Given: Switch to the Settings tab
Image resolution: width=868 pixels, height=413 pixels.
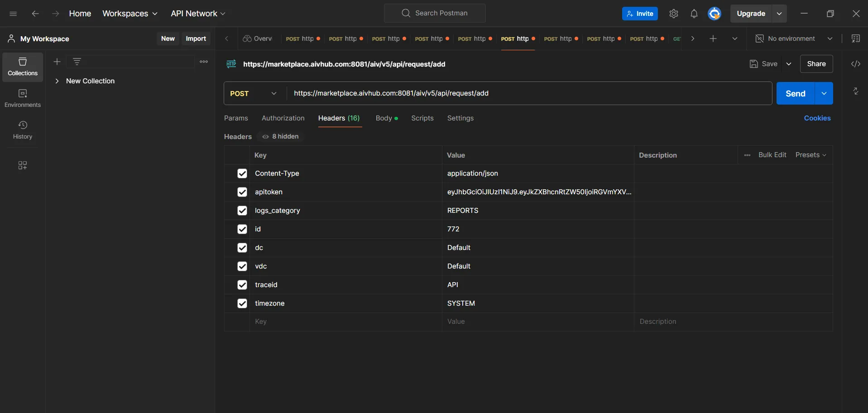Looking at the screenshot, I should (460, 118).
